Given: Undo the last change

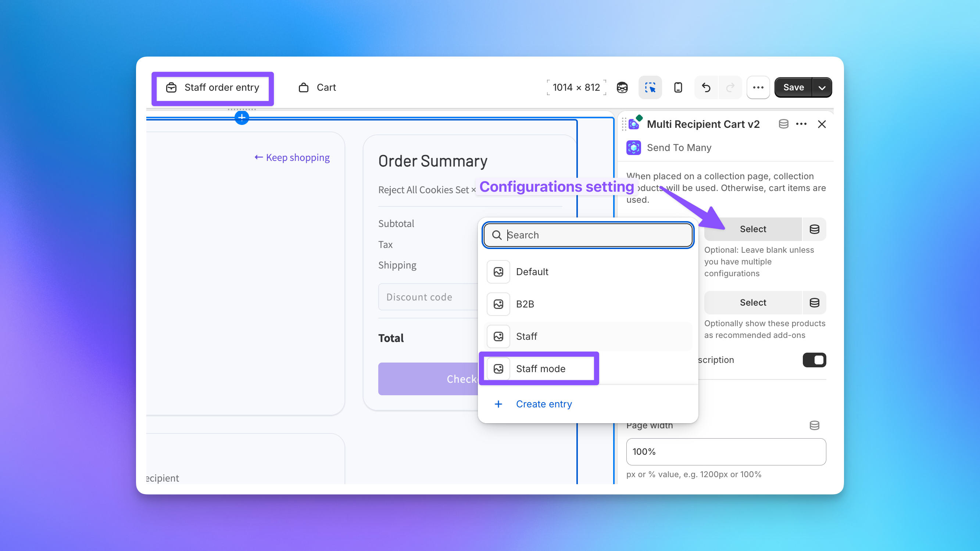Looking at the screenshot, I should [x=706, y=87].
